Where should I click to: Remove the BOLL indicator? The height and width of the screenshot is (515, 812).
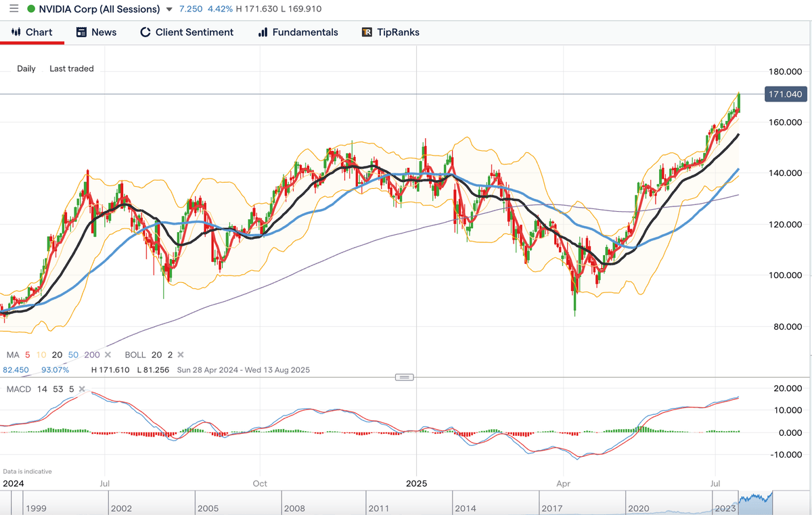[179, 355]
